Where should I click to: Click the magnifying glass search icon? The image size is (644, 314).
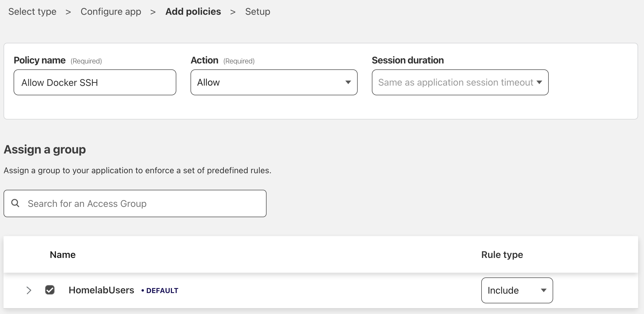[16, 203]
